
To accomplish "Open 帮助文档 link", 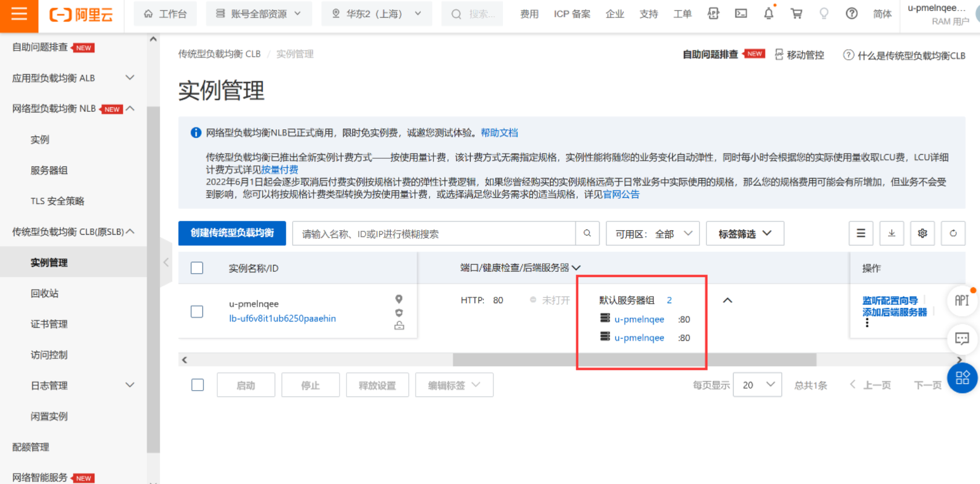I will coord(500,133).
